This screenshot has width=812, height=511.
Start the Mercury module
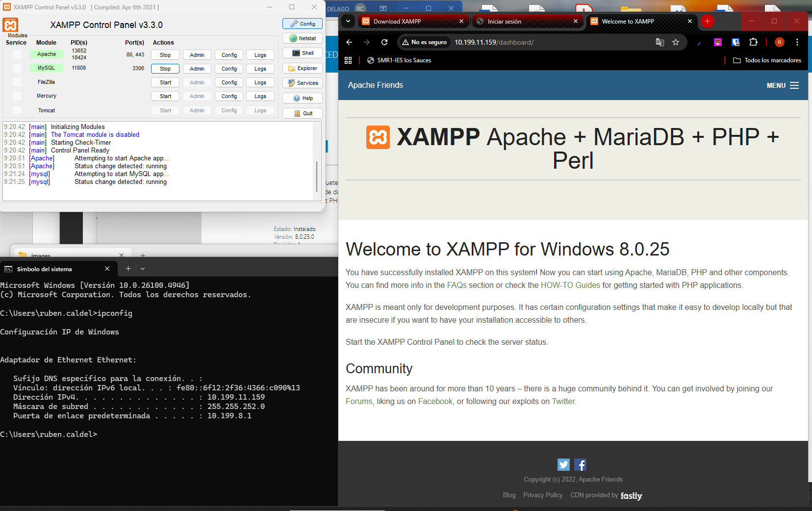[x=165, y=96]
